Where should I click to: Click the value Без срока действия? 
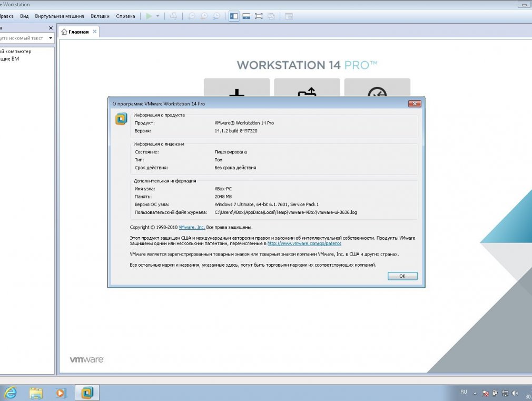coord(235,168)
